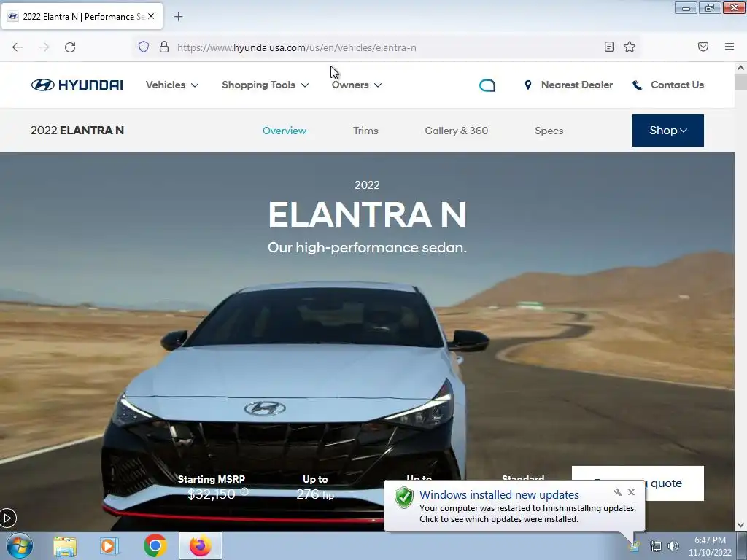Switch to the Trims tab
Screen dimensions: 747x560
click(x=365, y=131)
